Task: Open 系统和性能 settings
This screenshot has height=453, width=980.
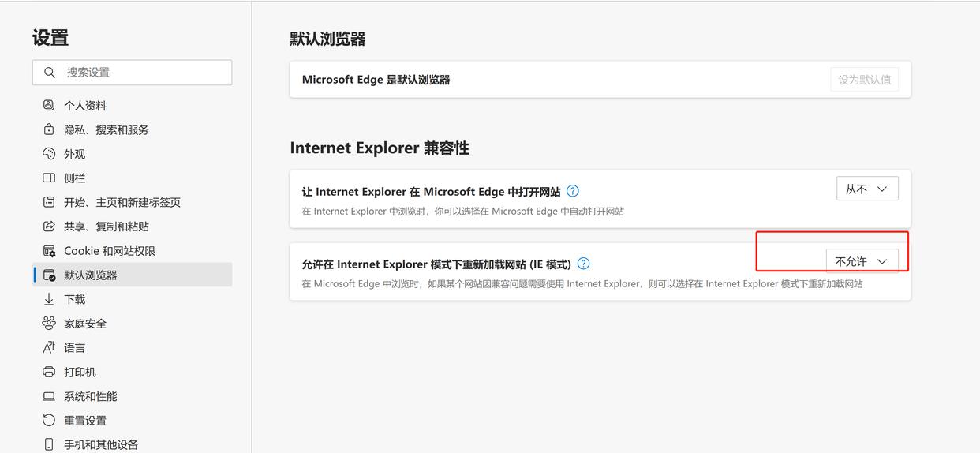Action: [x=133, y=396]
